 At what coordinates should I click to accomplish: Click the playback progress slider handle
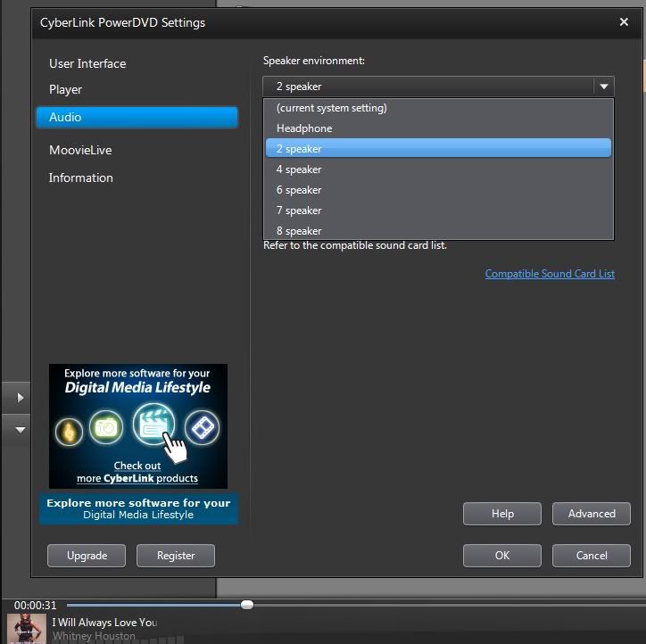(247, 605)
